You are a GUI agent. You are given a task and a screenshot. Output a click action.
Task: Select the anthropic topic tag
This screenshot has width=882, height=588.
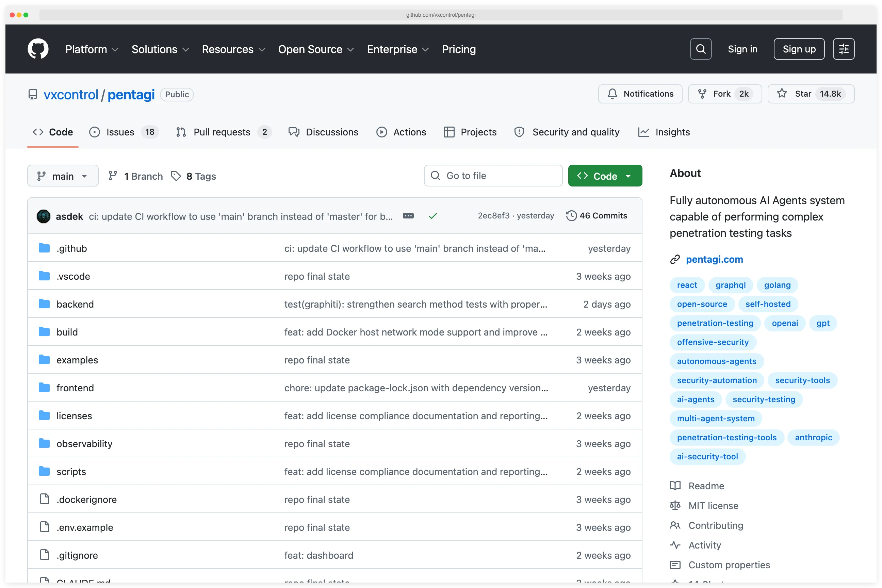coord(813,438)
